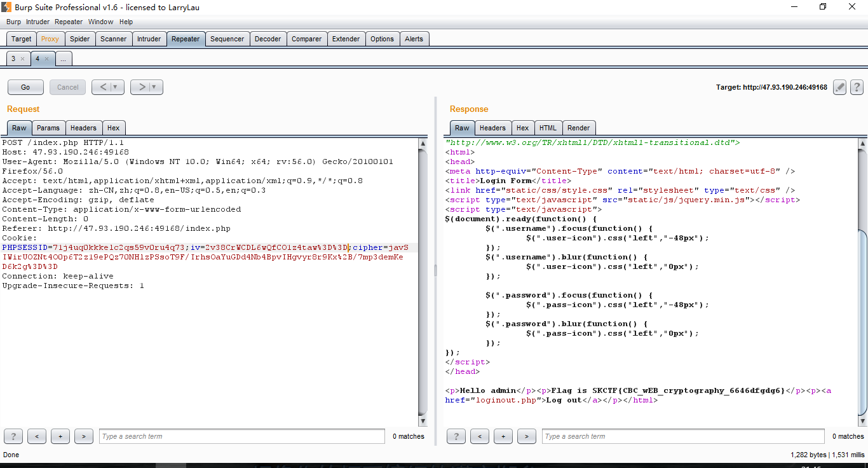Viewport: 868px width, 468px height.
Task: Expand the forward history dropdown arrow
Action: [x=154, y=87]
